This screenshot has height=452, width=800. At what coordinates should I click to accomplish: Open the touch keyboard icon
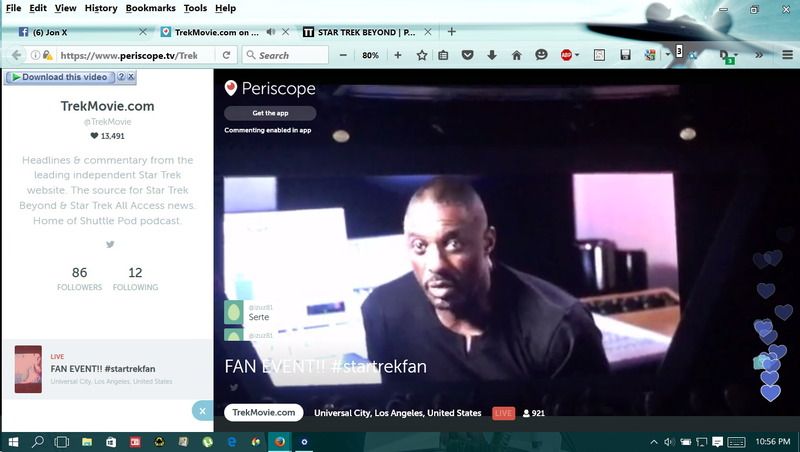[x=736, y=442]
